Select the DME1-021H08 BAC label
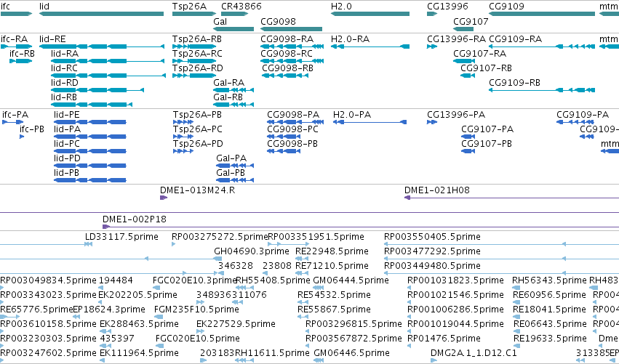 [437, 190]
